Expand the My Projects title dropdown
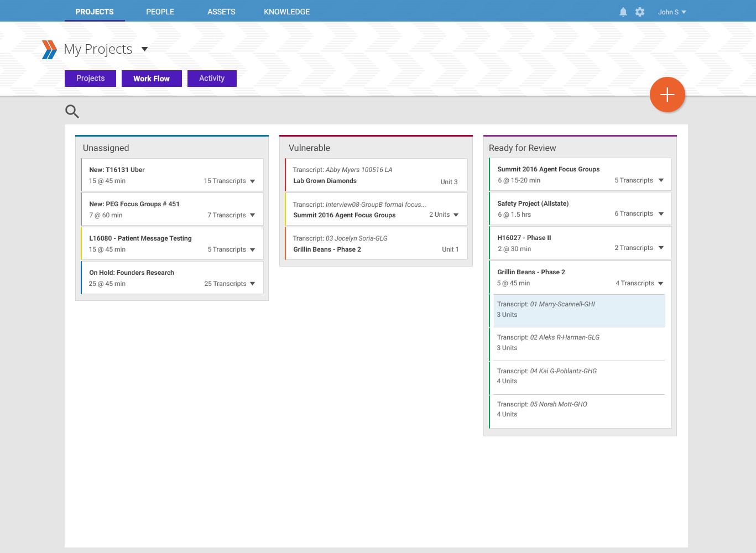Screen dimensions: 756x553 [x=144, y=49]
